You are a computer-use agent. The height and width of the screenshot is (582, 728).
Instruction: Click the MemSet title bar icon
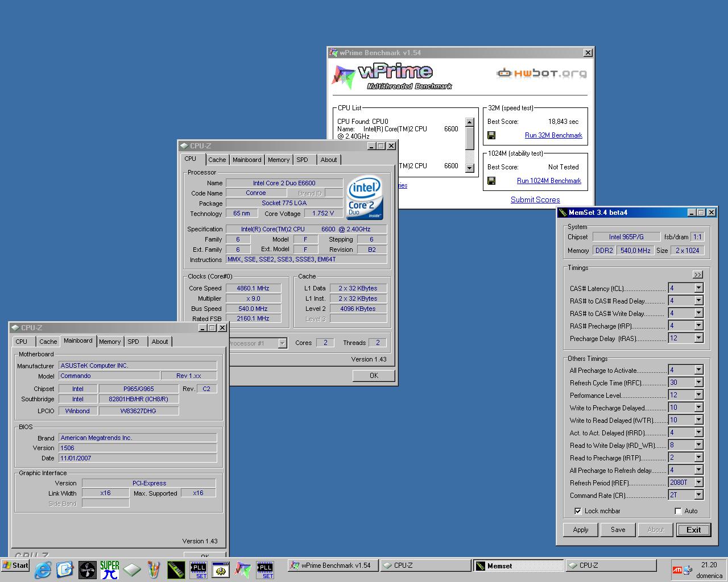(x=563, y=213)
